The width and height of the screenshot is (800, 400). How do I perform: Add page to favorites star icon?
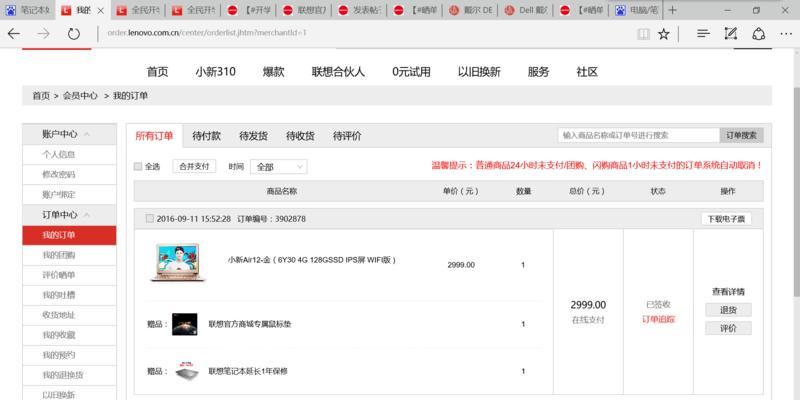(663, 34)
